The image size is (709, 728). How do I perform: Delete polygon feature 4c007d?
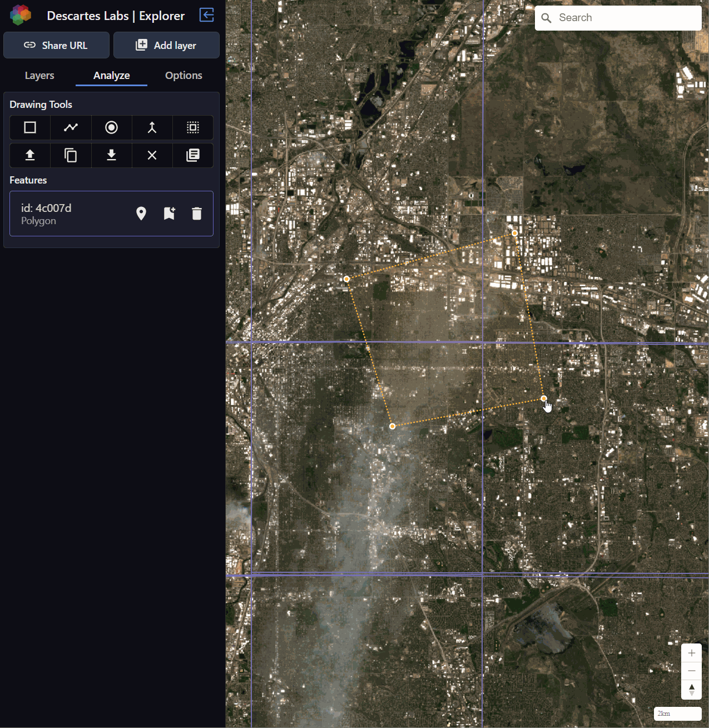(x=197, y=214)
